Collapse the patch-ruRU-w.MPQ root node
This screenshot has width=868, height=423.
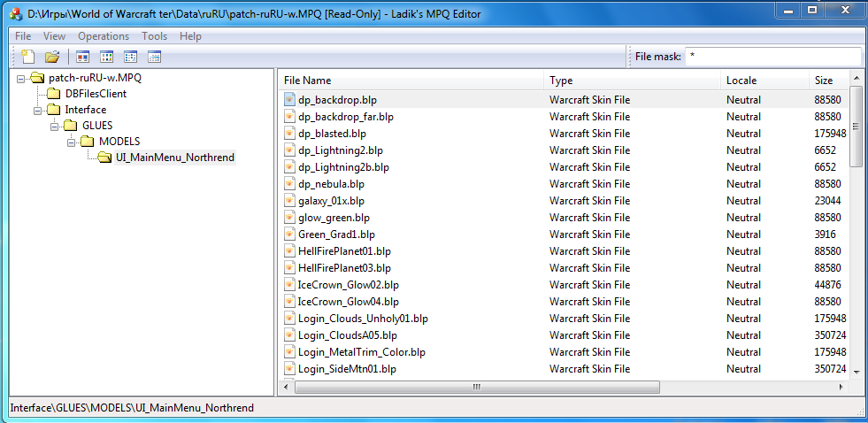click(21, 78)
